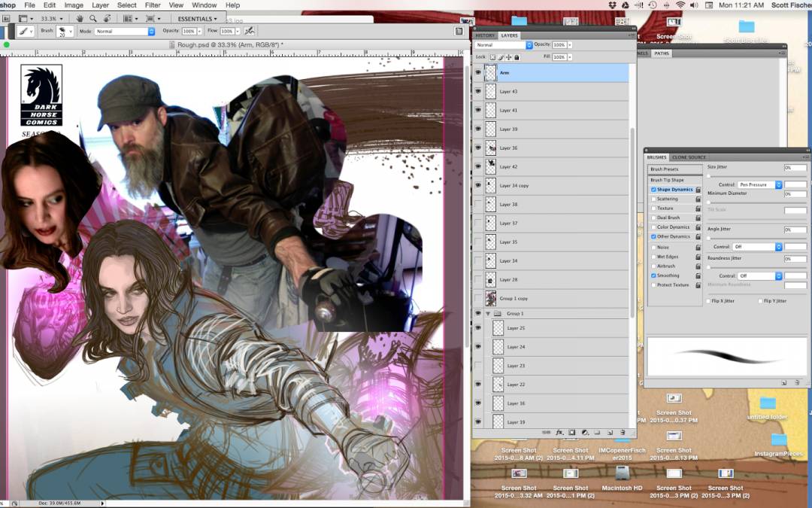Click the Zoom magnifier tool icon
812x508 pixels.
click(x=93, y=18)
